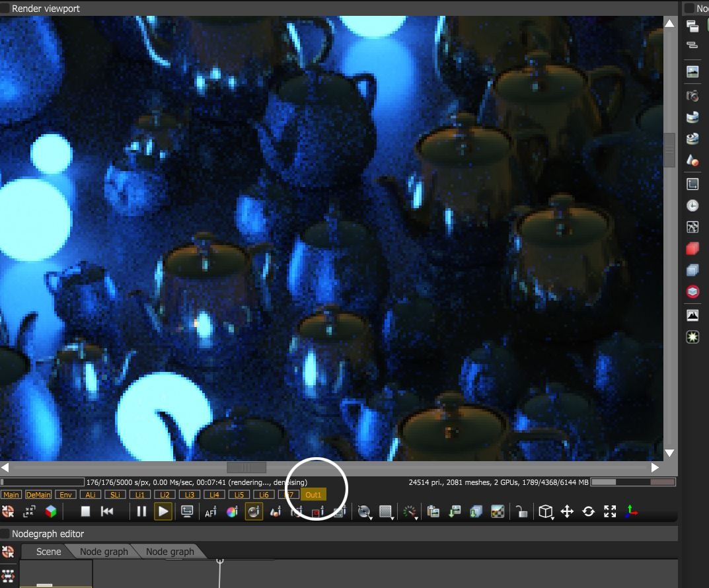Select the DeMain denoised pass
The image size is (709, 588).
click(x=38, y=495)
